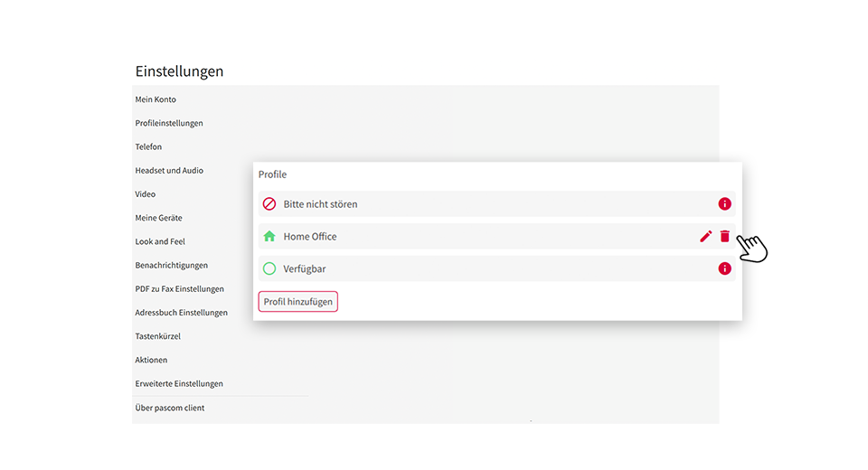Open info icon for Verfügbar profile
Screen dimensions: 868x470
tap(724, 268)
